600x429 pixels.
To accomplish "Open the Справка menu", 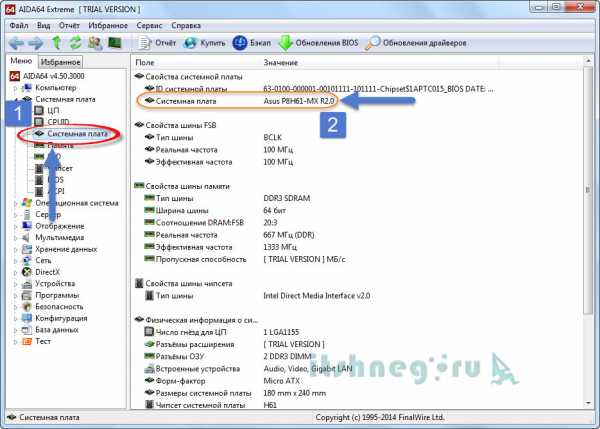I will pyautogui.click(x=186, y=26).
